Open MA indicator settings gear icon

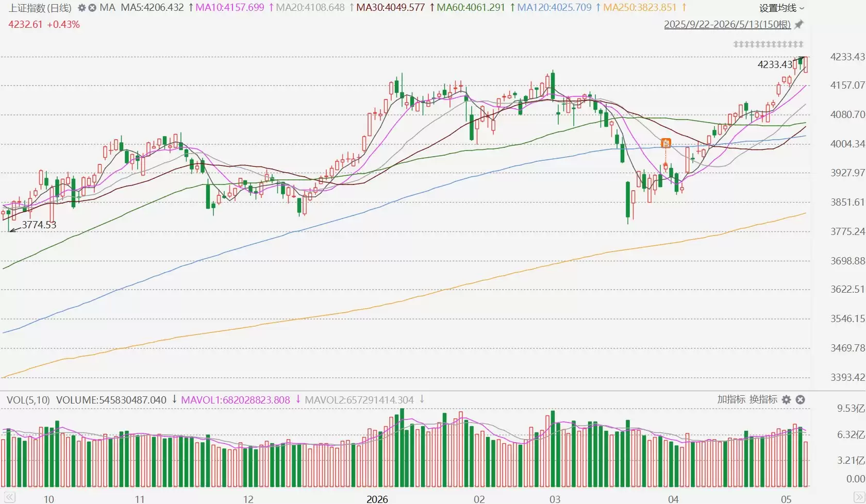coord(81,8)
